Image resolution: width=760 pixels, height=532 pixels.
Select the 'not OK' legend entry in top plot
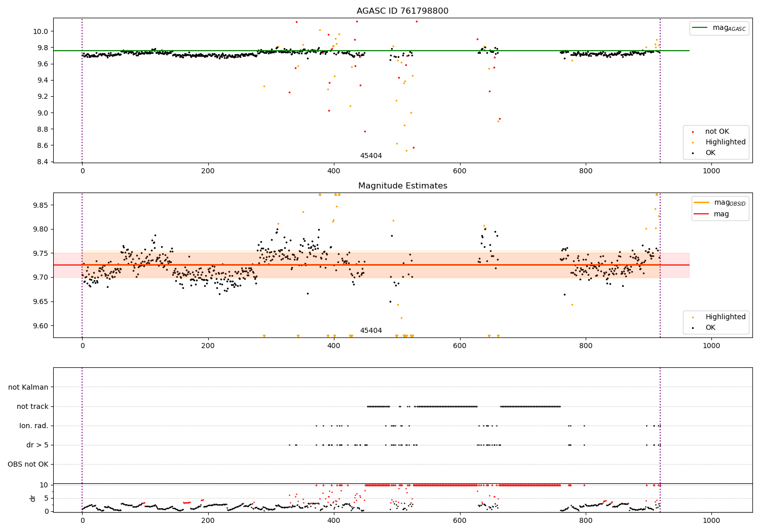click(x=717, y=132)
